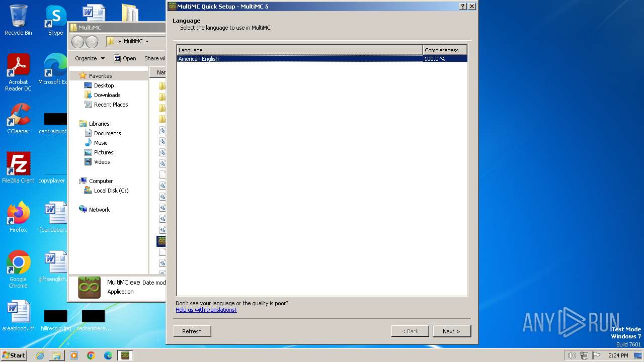
Task: Open Edge from the taskbar
Action: pyautogui.click(x=108, y=355)
